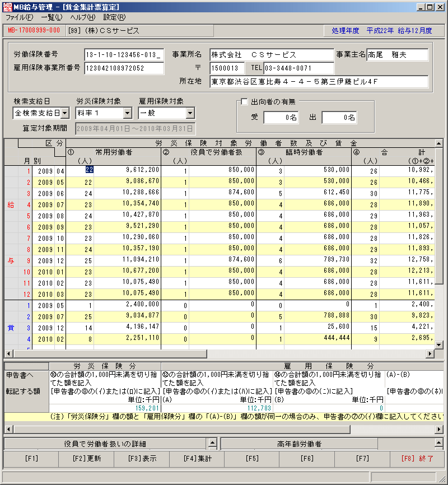Expand the 役員で労働者扱いの詳細 panel arrow

(212, 443)
